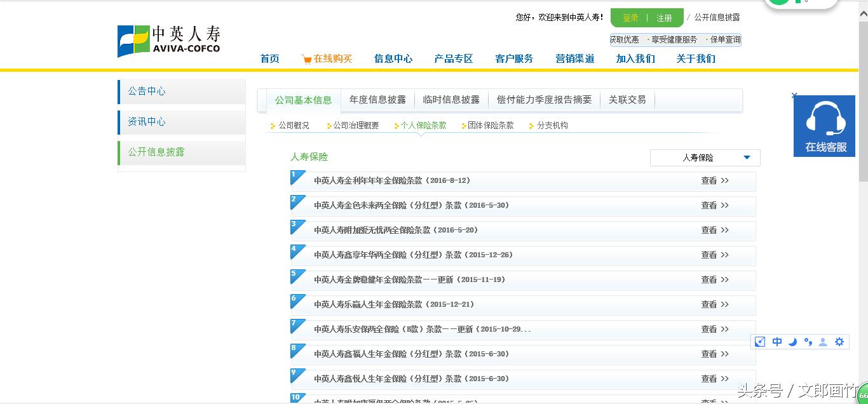The image size is (868, 404).
Task: Click the pinyin input mode icon
Action: (x=760, y=341)
